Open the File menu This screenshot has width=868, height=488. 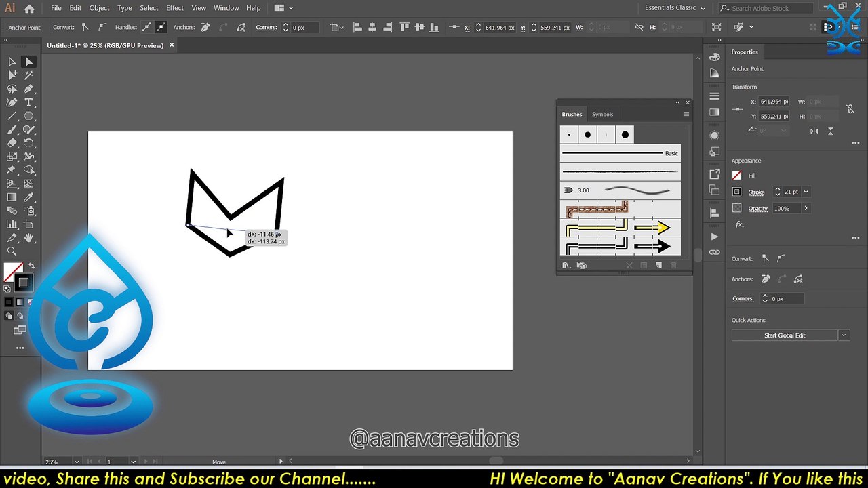[56, 8]
